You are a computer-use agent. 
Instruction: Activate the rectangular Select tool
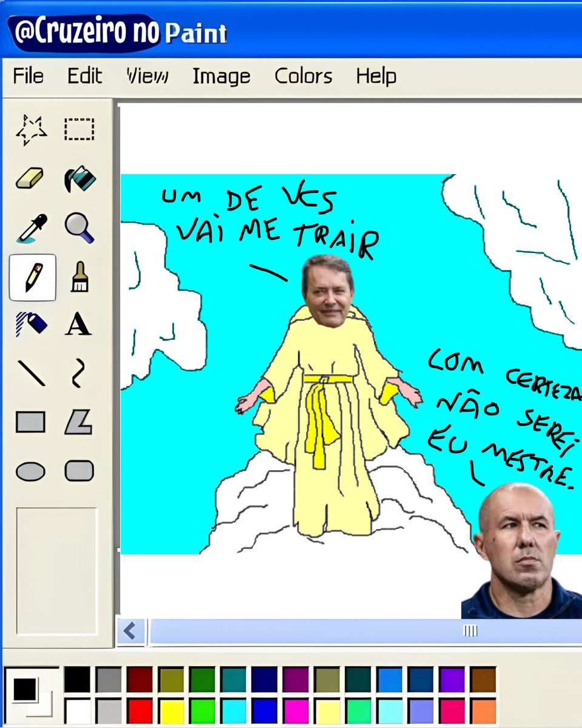(79, 129)
